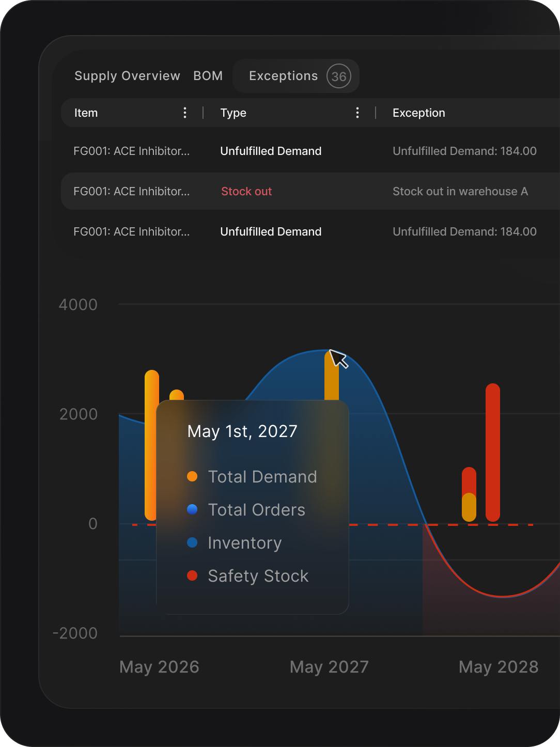
Task: Switch to the Supply Overview tab
Action: (127, 76)
